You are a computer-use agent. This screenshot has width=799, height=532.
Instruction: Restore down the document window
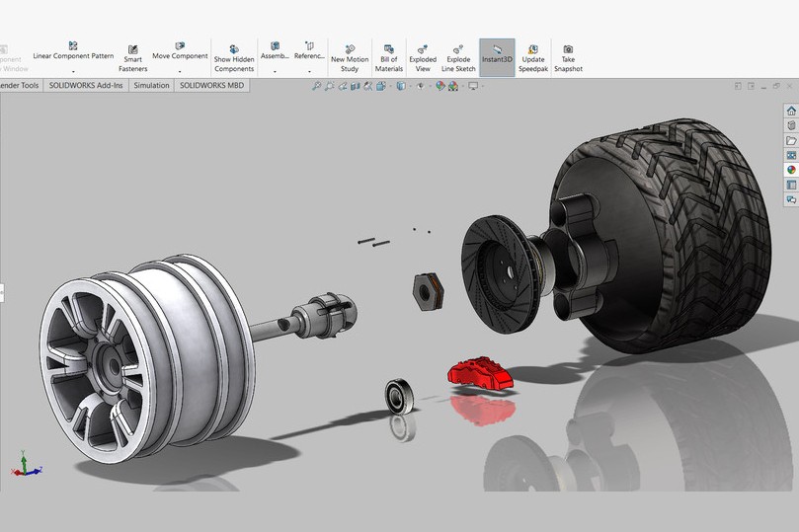(776, 86)
